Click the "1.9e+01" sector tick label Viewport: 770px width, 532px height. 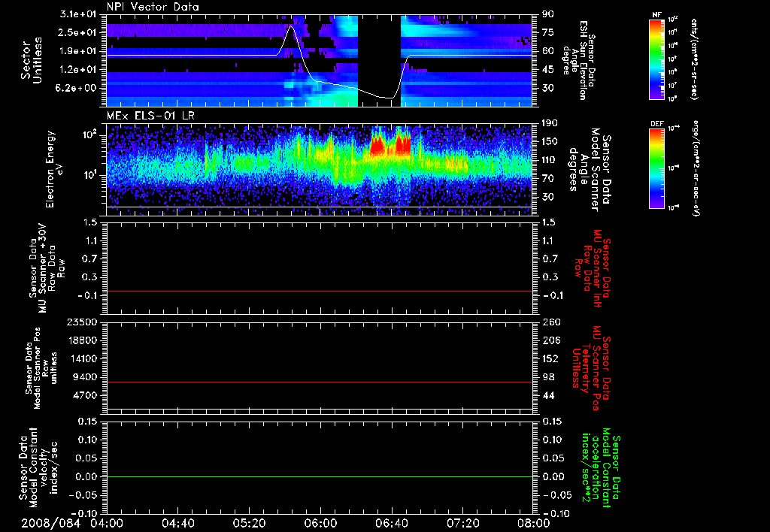pos(77,52)
